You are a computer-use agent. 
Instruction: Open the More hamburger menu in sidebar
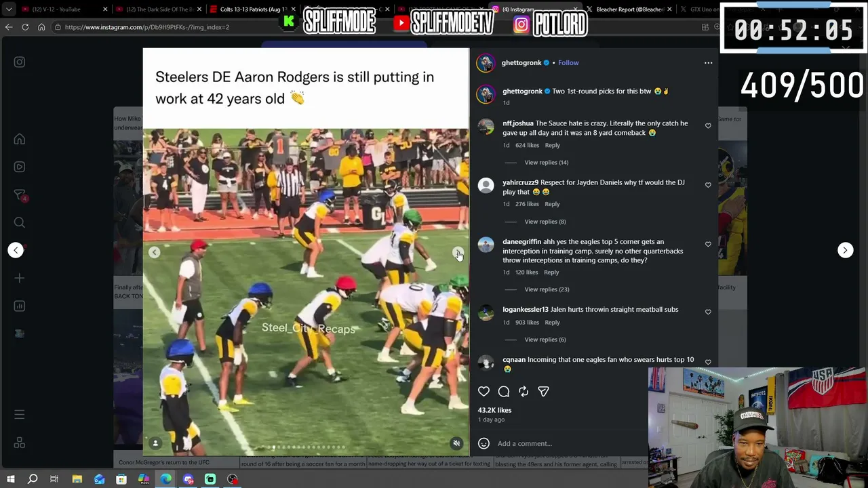pos(20,414)
